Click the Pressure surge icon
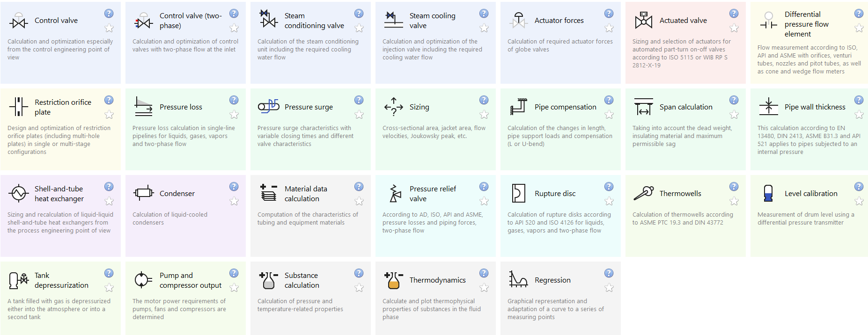The image size is (868, 335). click(x=268, y=106)
